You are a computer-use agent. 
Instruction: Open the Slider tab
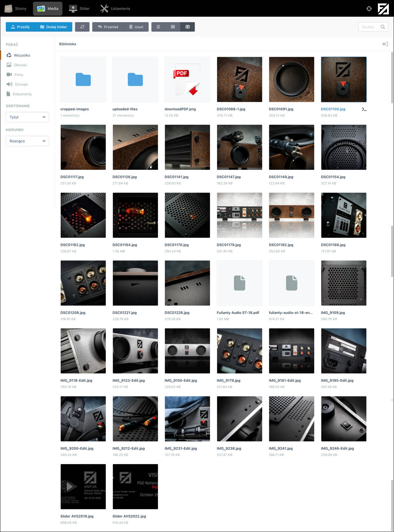pyautogui.click(x=79, y=9)
